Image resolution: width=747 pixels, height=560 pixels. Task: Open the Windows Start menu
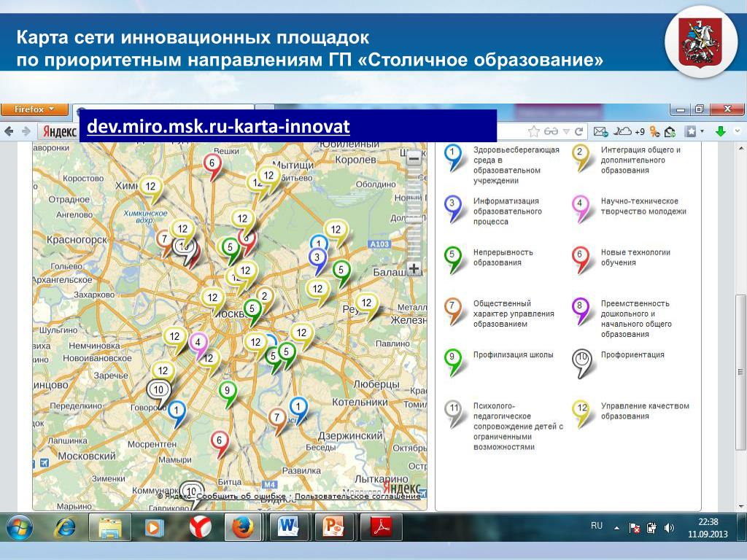(x=18, y=528)
